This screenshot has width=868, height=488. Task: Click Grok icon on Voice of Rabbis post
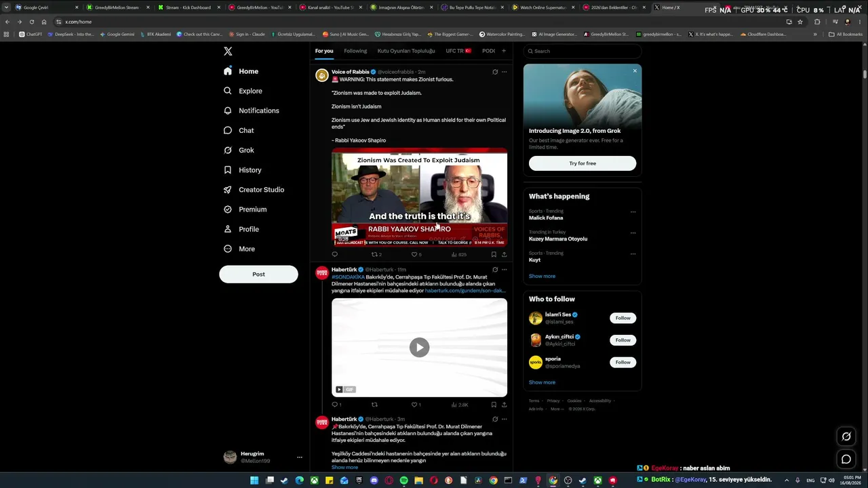tap(495, 72)
